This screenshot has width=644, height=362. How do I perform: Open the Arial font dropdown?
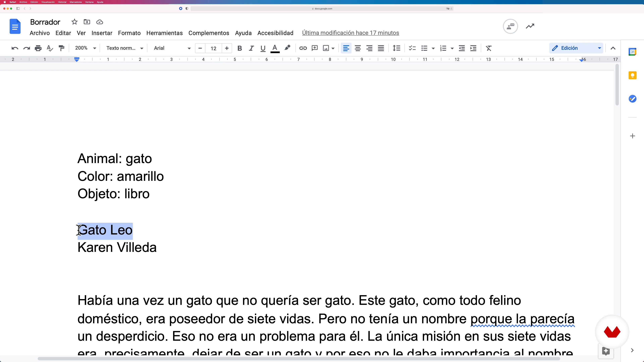click(172, 48)
